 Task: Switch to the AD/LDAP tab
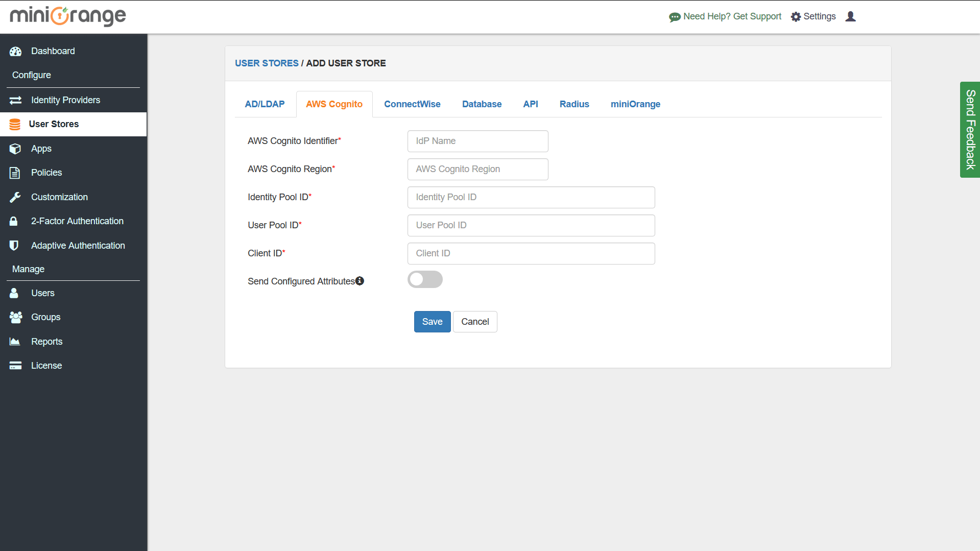[265, 104]
